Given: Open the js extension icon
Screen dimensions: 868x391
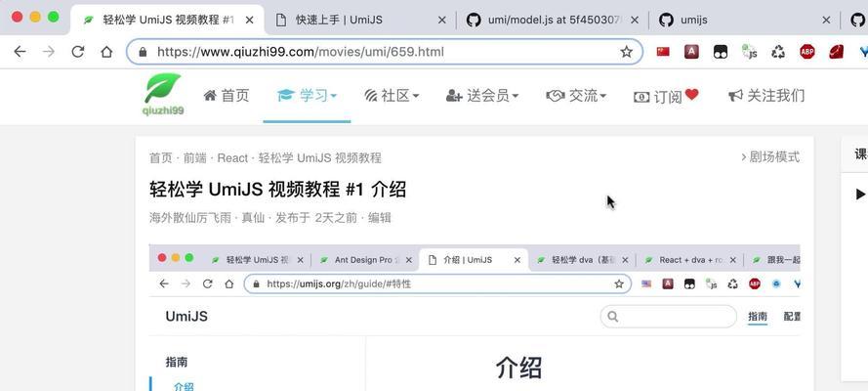Looking at the screenshot, I should pyautogui.click(x=750, y=52).
